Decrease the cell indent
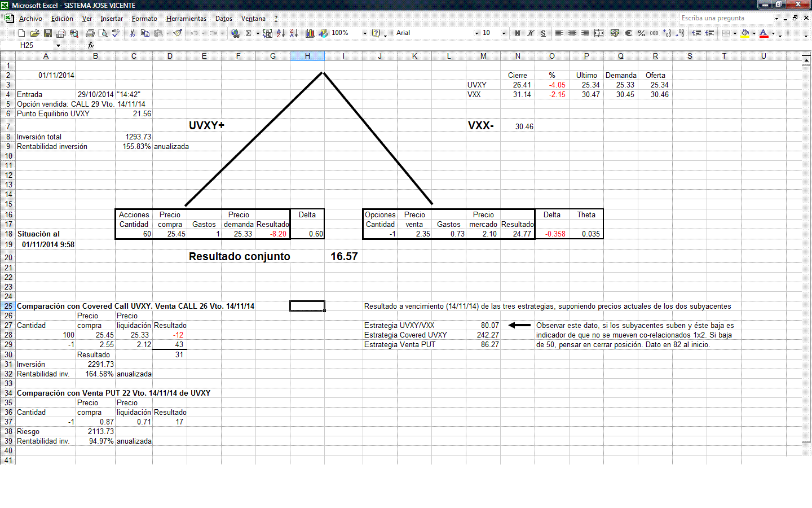The height and width of the screenshot is (508, 812). click(697, 33)
